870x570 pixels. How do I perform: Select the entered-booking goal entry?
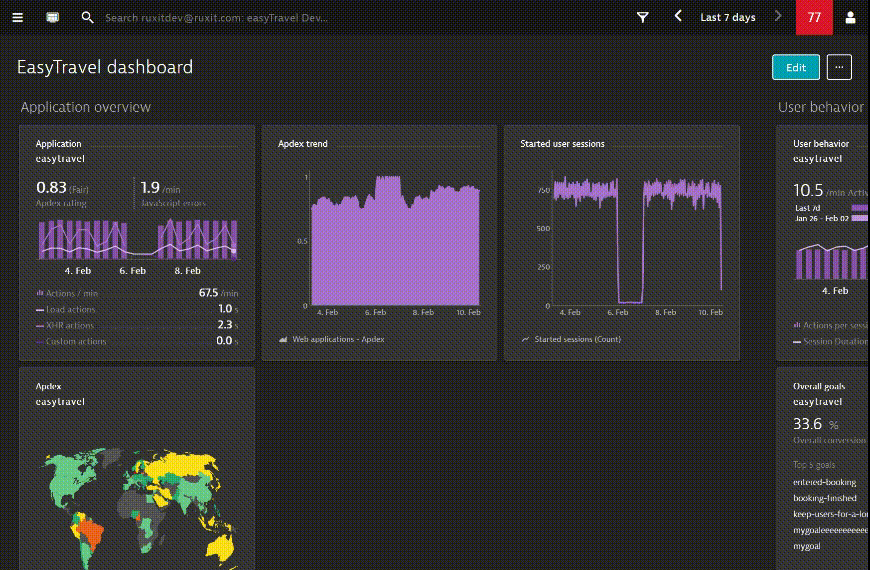pos(824,482)
